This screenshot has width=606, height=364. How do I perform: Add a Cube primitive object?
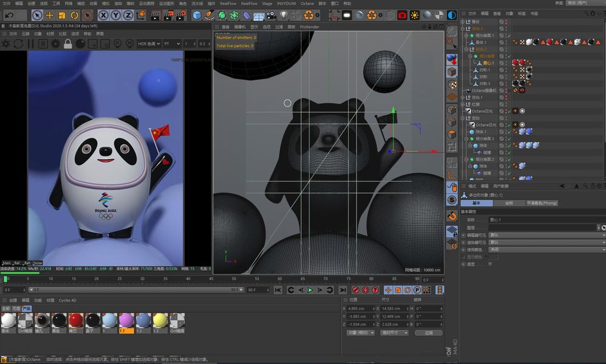click(197, 15)
